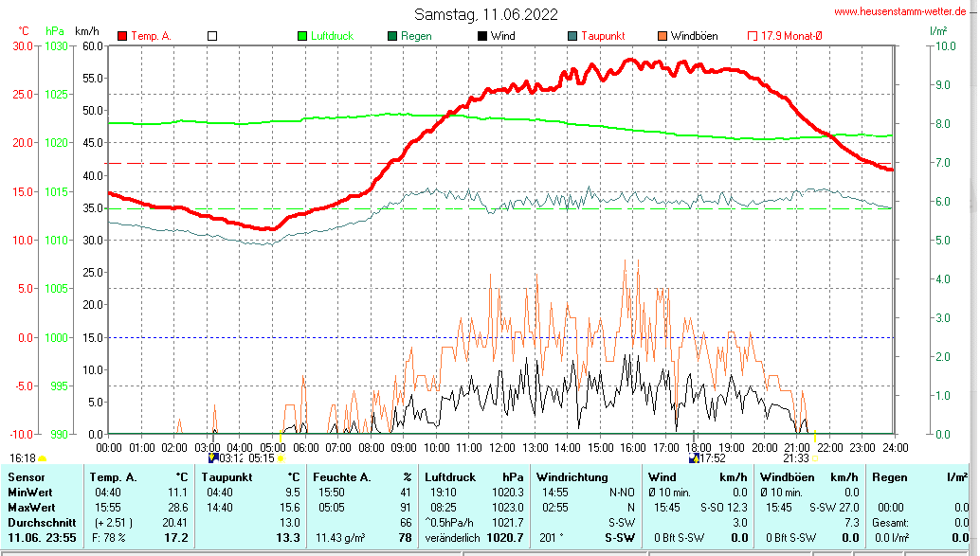This screenshot has width=980, height=556.
Task: Click the red Temp. A. legend swatch
Action: click(x=122, y=36)
